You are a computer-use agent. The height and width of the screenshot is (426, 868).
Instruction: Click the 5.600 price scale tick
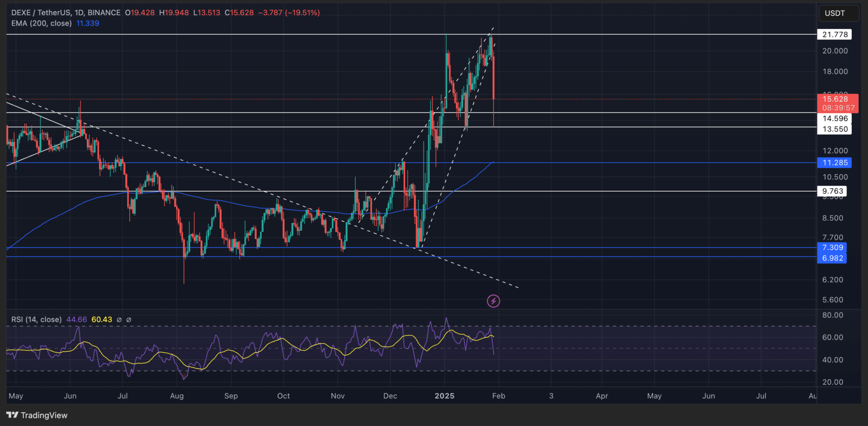coord(832,299)
